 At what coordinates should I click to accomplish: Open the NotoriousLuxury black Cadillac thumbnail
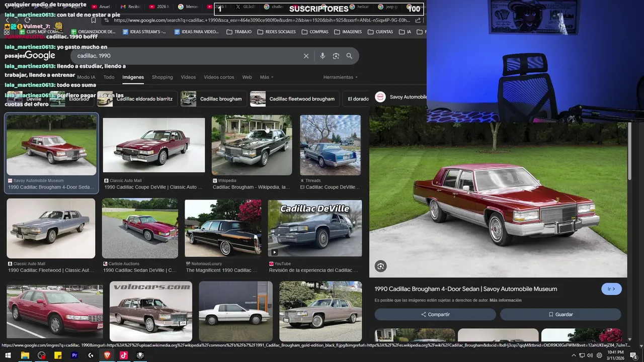(x=223, y=228)
